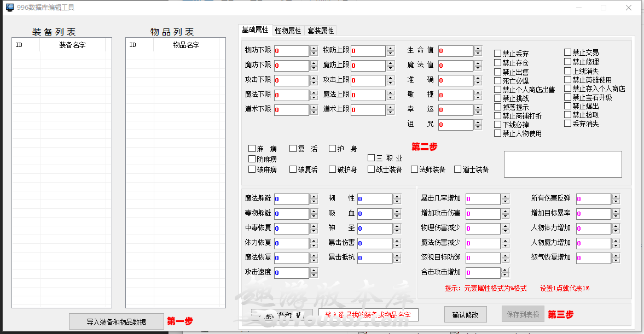Toggle the 破复活 checkbox
644x334 pixels.
(x=293, y=169)
